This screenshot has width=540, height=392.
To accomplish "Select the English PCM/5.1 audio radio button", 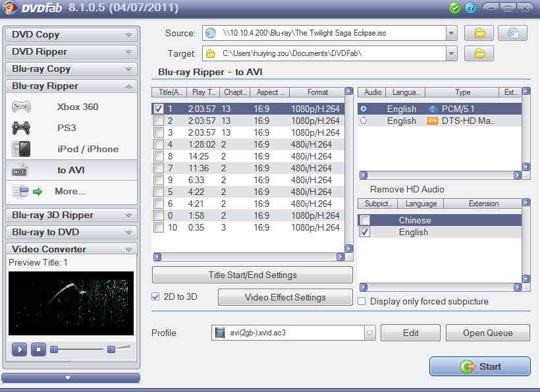I will click(x=364, y=109).
